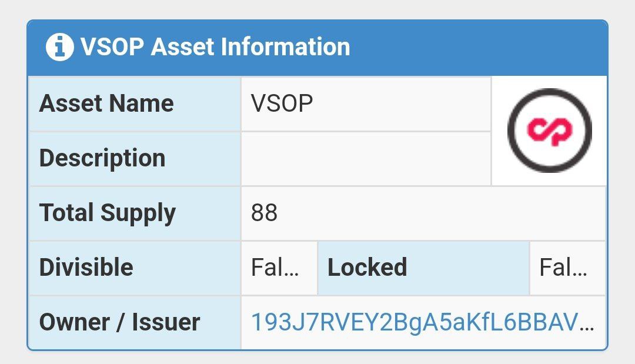
Task: Click the Divisible label cell
Action: click(135, 268)
